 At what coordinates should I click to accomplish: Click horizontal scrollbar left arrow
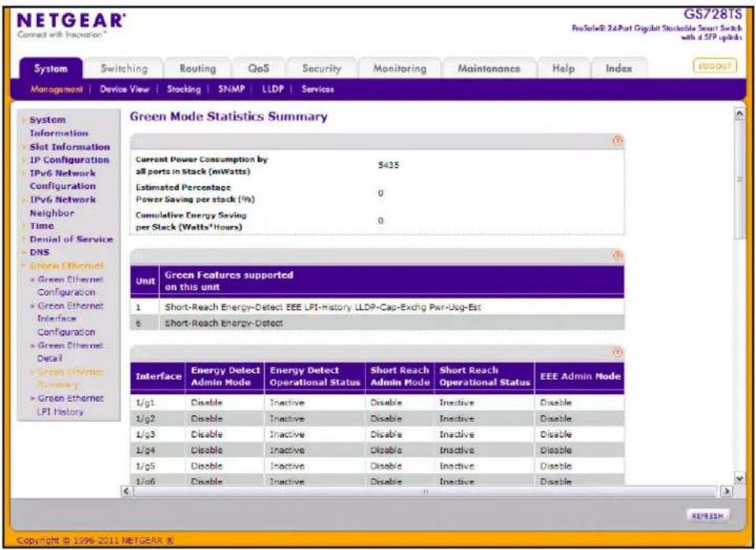[x=127, y=491]
